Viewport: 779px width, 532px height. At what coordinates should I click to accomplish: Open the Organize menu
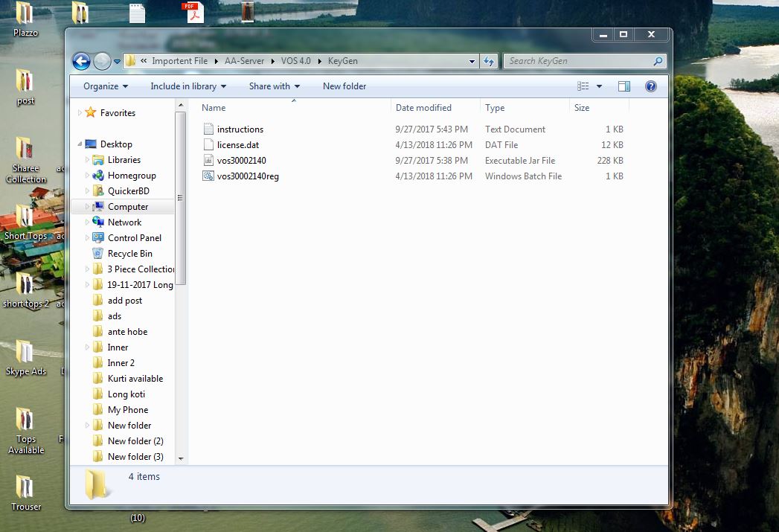point(106,86)
